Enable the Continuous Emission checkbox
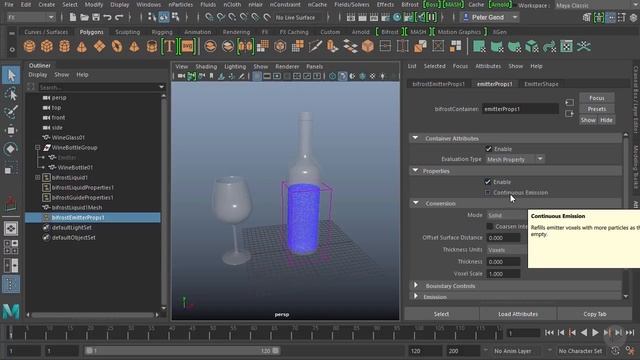The width and height of the screenshot is (640, 360). pos(488,192)
